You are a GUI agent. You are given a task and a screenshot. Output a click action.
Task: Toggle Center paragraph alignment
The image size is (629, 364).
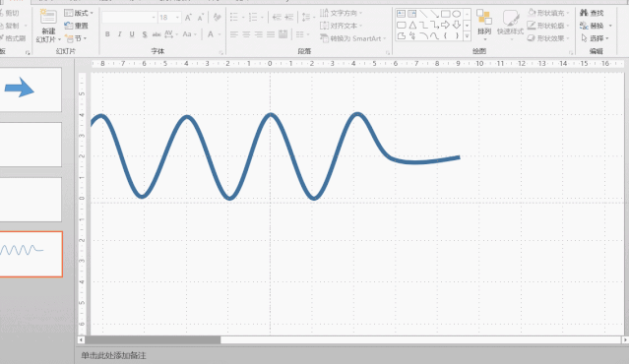[x=246, y=34]
